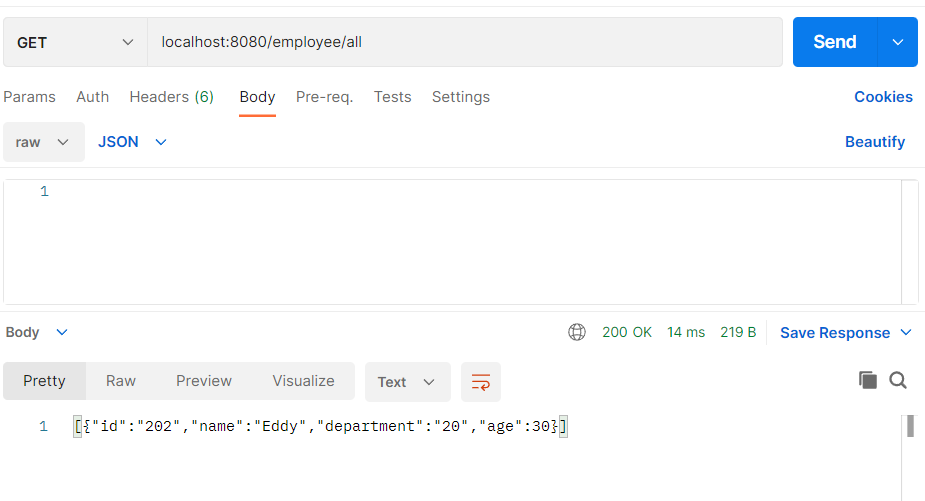This screenshot has height=501, width=925.
Task: Open the JSON format dropdown
Action: [x=132, y=142]
